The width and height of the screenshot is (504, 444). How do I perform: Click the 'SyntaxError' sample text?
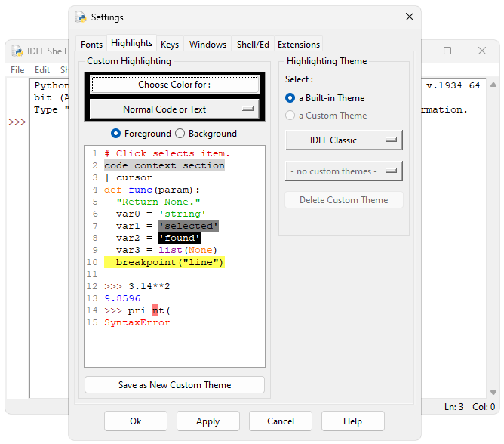click(x=137, y=322)
